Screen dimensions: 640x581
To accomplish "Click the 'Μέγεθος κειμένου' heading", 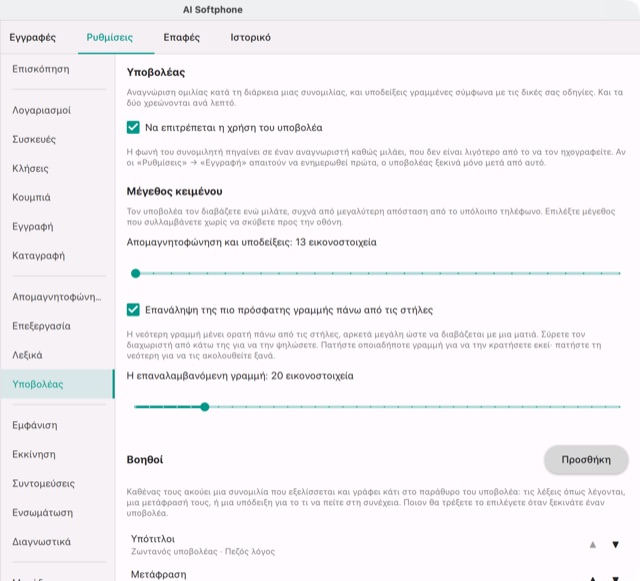I will [x=174, y=191].
